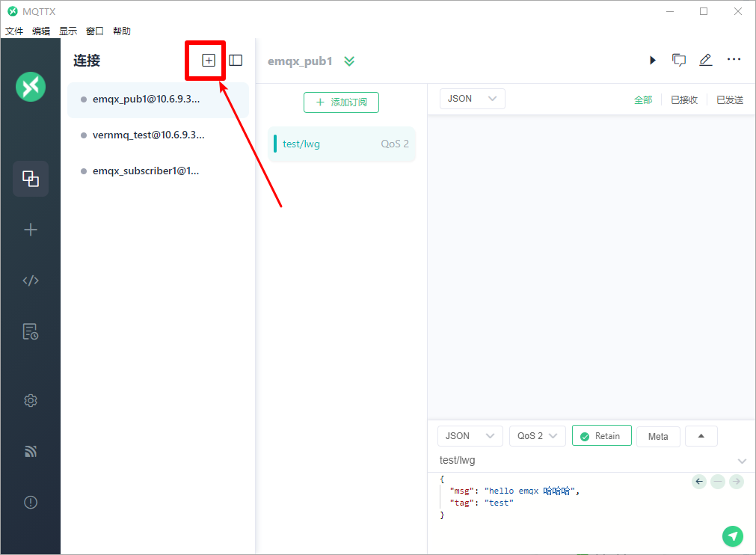Image resolution: width=756 pixels, height=555 pixels.
Task: Click the Meta button
Action: click(x=658, y=436)
